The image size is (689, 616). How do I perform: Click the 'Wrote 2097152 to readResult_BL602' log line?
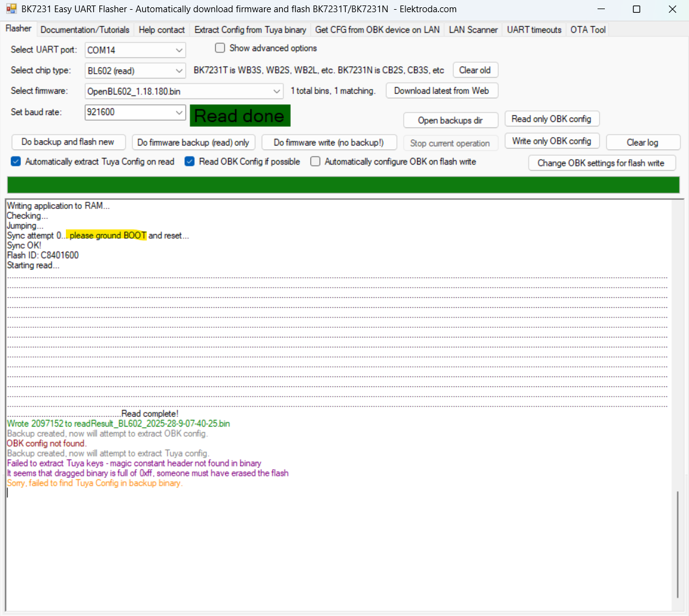(x=118, y=423)
